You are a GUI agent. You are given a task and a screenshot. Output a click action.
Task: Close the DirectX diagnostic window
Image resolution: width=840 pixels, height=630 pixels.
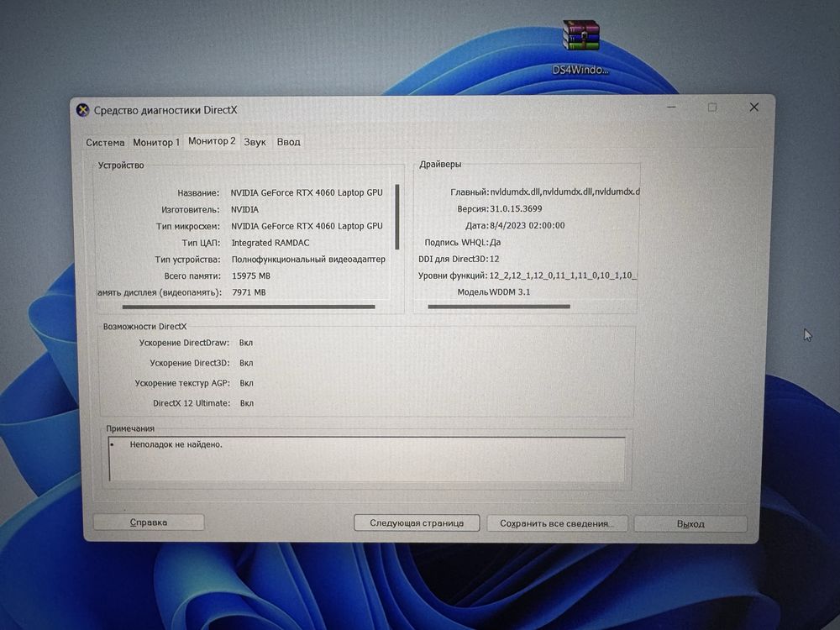(753, 108)
